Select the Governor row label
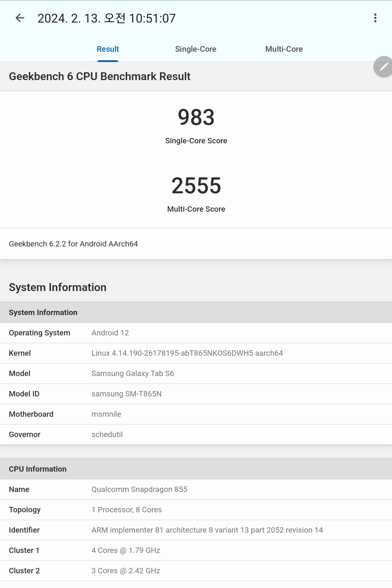This screenshot has width=392, height=588. coord(24,434)
